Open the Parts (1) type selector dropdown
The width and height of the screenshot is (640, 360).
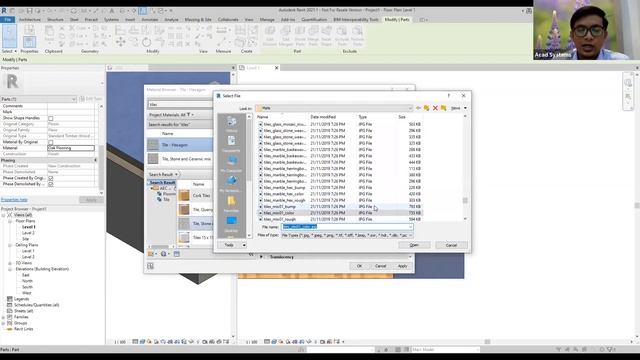pos(38,99)
